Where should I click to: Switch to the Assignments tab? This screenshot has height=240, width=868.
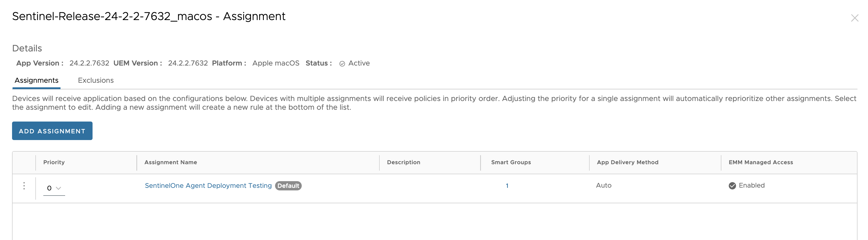[x=36, y=80]
